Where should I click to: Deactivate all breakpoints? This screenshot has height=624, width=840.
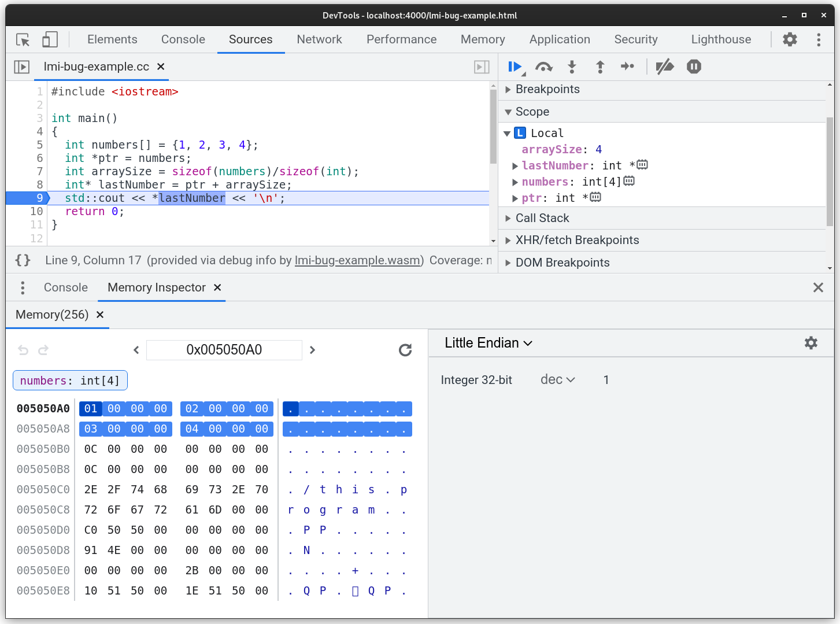(665, 67)
